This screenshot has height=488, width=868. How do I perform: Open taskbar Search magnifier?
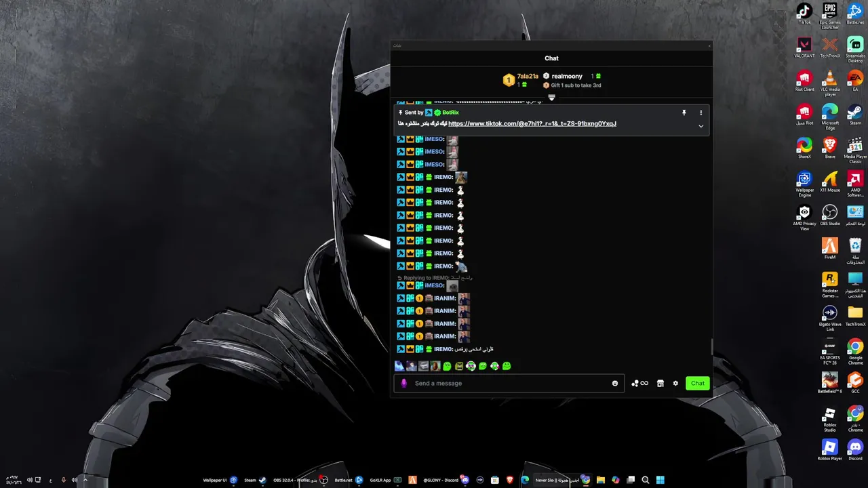coord(645,480)
